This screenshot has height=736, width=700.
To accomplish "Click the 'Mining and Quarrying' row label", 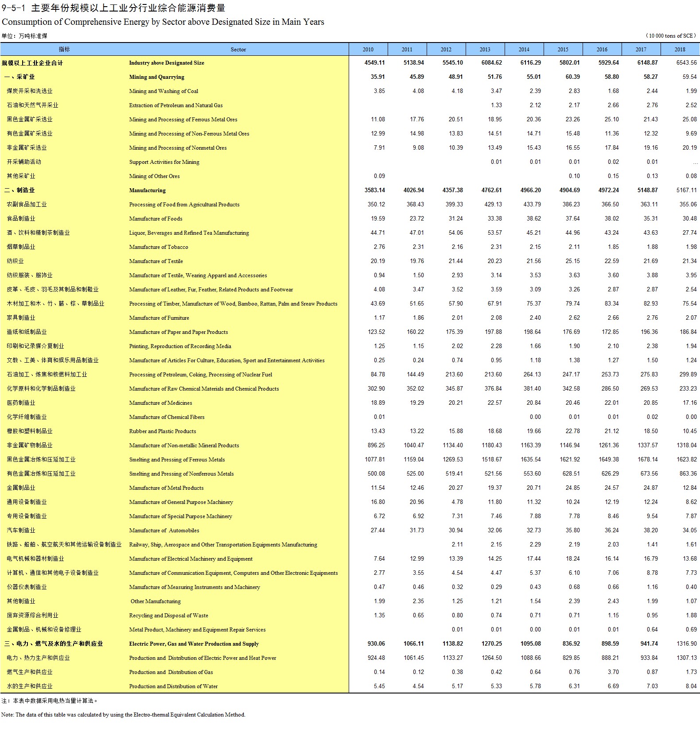I will [x=156, y=77].
